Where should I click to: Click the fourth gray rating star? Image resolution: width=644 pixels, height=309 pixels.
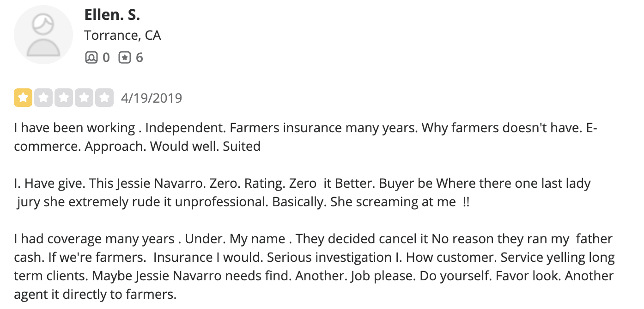[x=84, y=98]
